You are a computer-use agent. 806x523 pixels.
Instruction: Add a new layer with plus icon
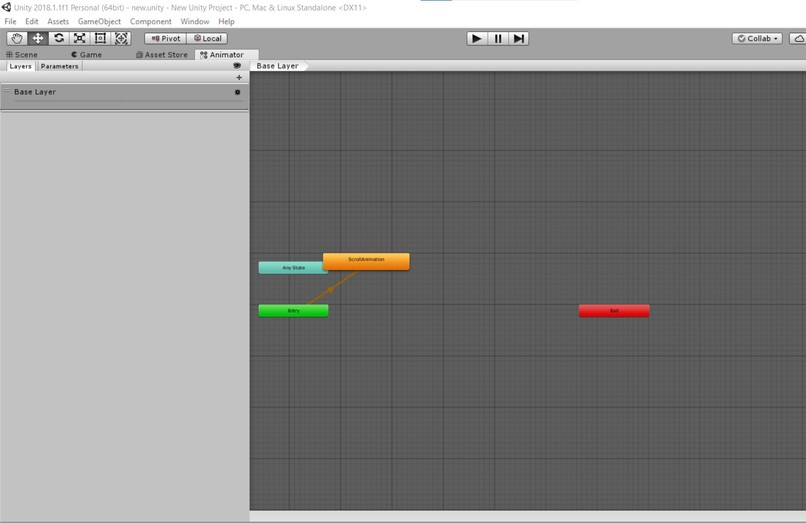click(x=239, y=77)
